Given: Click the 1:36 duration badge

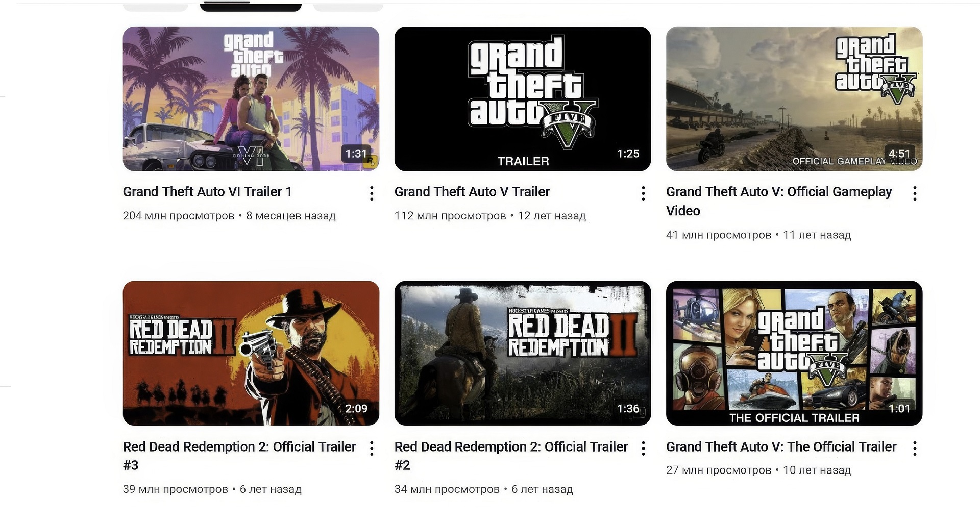Looking at the screenshot, I should click(628, 408).
